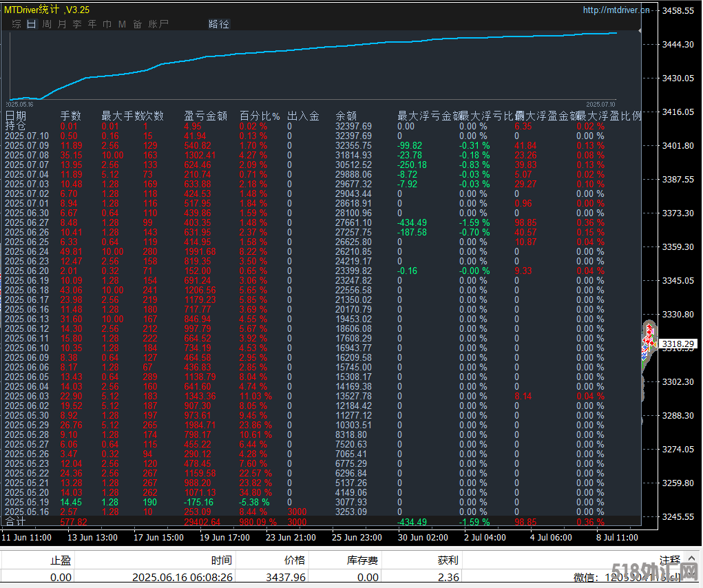Click the total profit value 29402.64
Viewport: 703px width, 588px height.
point(202,522)
